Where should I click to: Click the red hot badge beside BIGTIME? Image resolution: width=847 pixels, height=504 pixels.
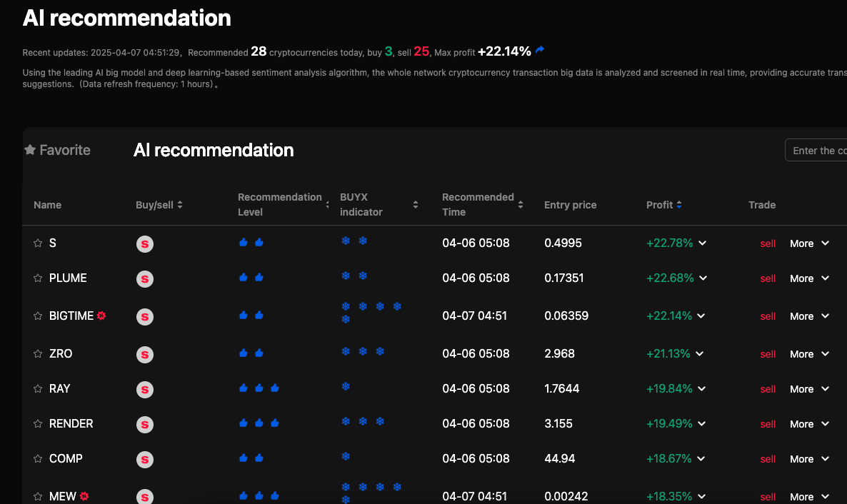(x=101, y=316)
